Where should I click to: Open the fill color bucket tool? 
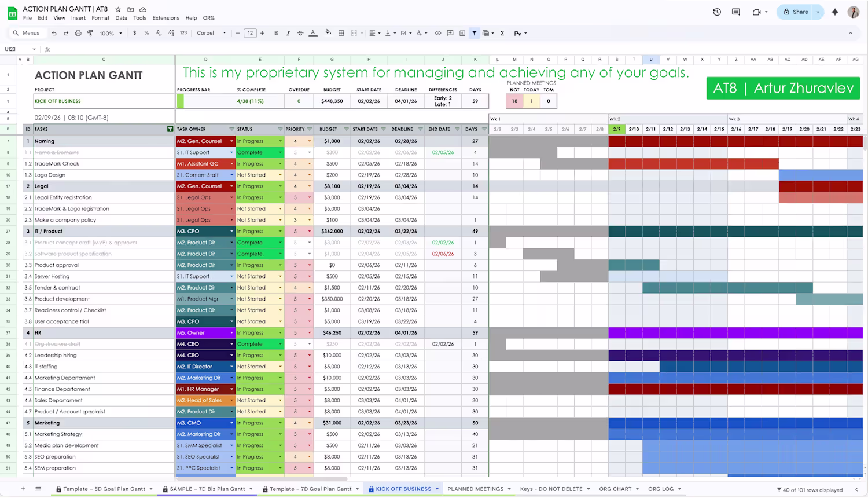[x=328, y=33]
